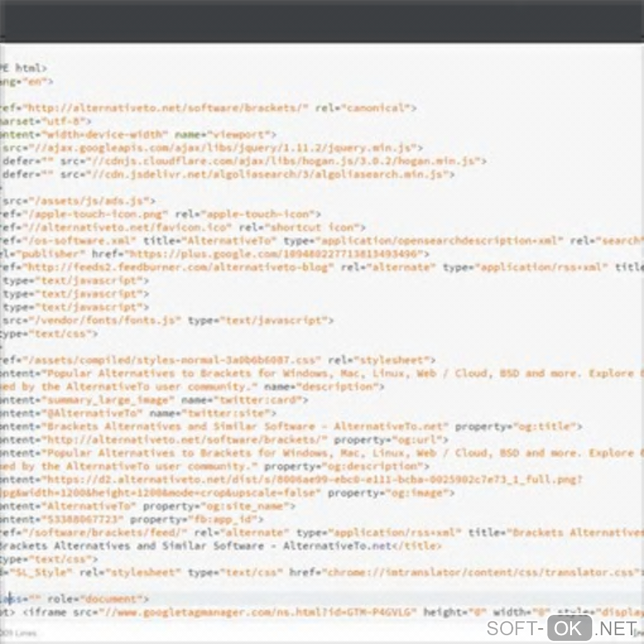Click the canonical link URL 'http://alternativeto.net/software/brackets/'
644x644 pixels.
(x=165, y=108)
